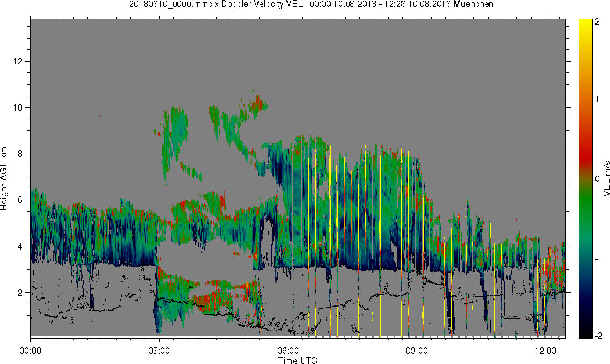Click the colorbar label 2 at top
This screenshot has height=364, width=610.
598,22
